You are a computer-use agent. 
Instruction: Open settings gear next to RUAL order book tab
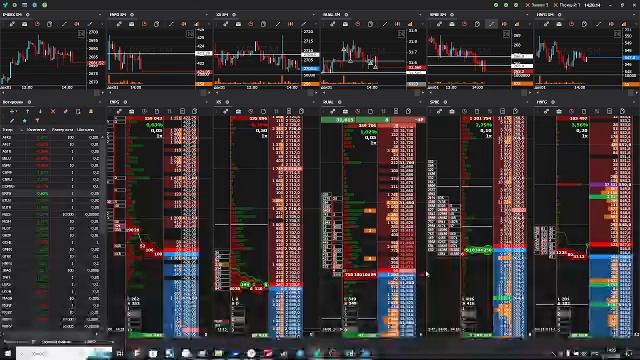340,102
